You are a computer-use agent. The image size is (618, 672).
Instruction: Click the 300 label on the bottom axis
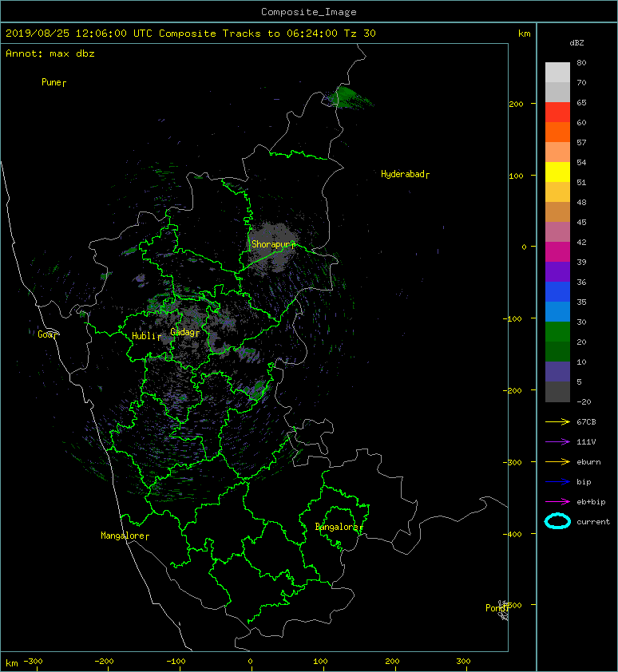(463, 662)
